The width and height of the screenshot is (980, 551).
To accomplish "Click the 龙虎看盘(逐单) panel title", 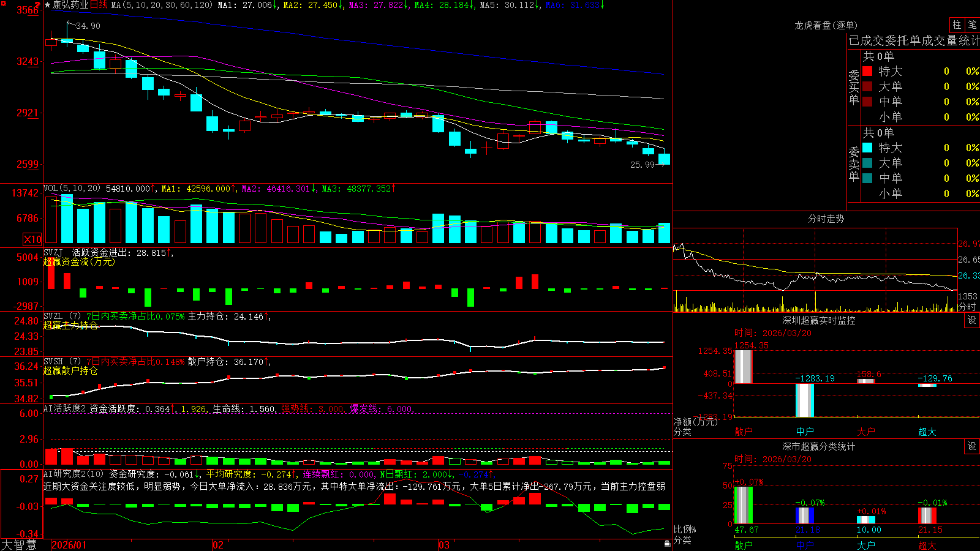I will tap(826, 25).
